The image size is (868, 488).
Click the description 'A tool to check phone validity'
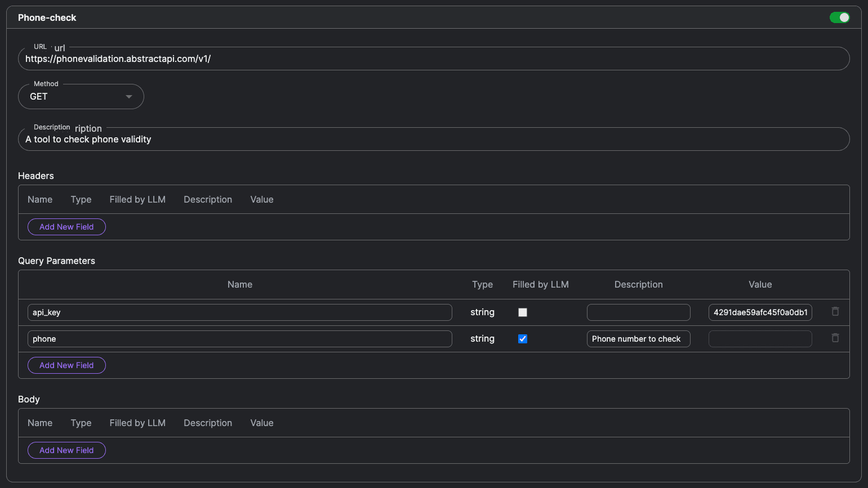434,139
